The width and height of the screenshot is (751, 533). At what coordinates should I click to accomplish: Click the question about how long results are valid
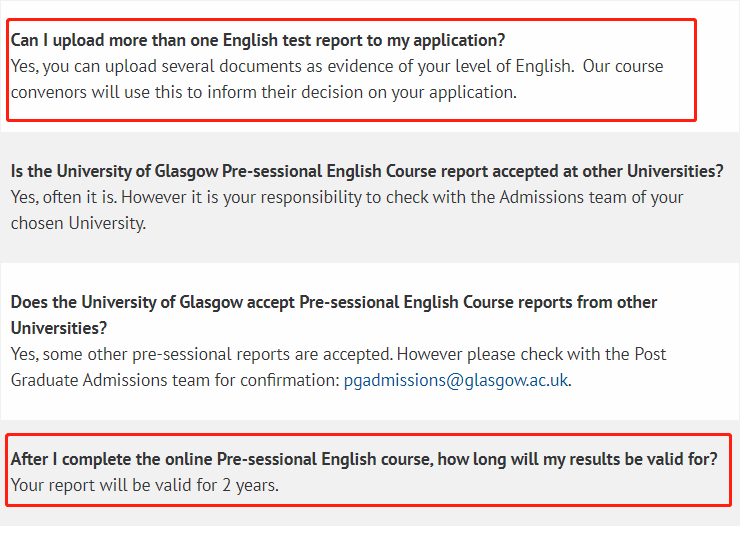point(363,460)
